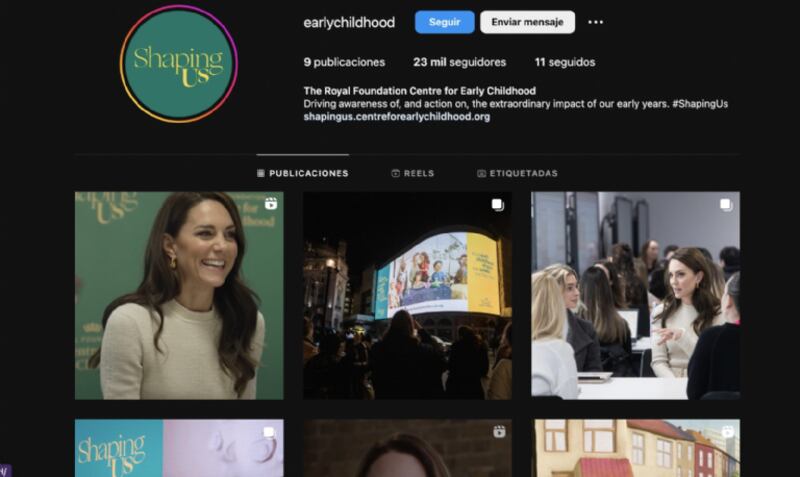Click the carousel badge on the meeting post

726,205
